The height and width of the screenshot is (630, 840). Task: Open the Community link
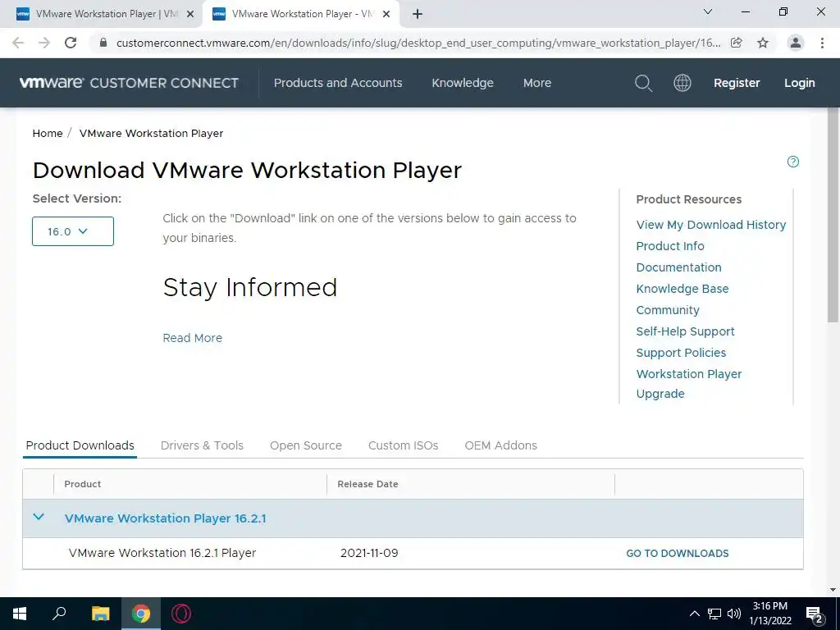(668, 310)
